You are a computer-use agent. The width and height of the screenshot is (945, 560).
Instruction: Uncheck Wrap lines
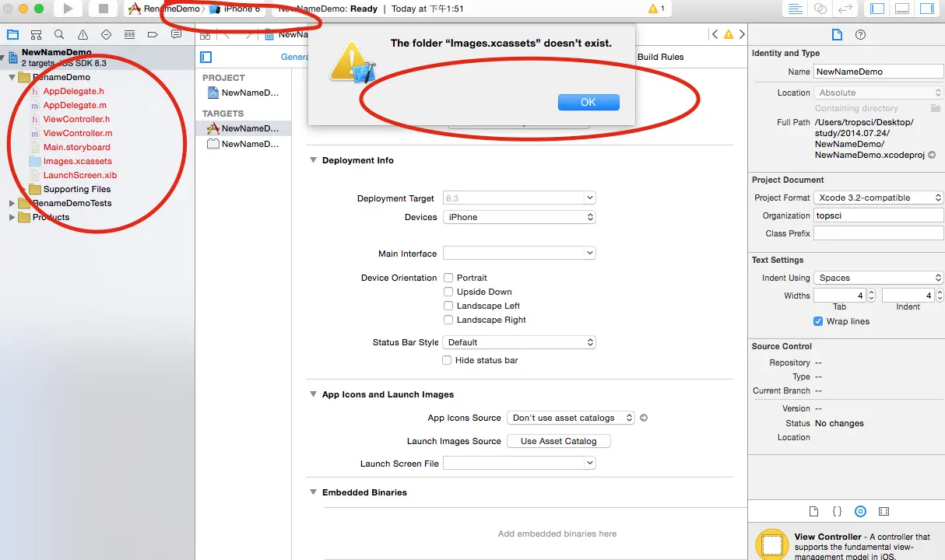click(818, 321)
